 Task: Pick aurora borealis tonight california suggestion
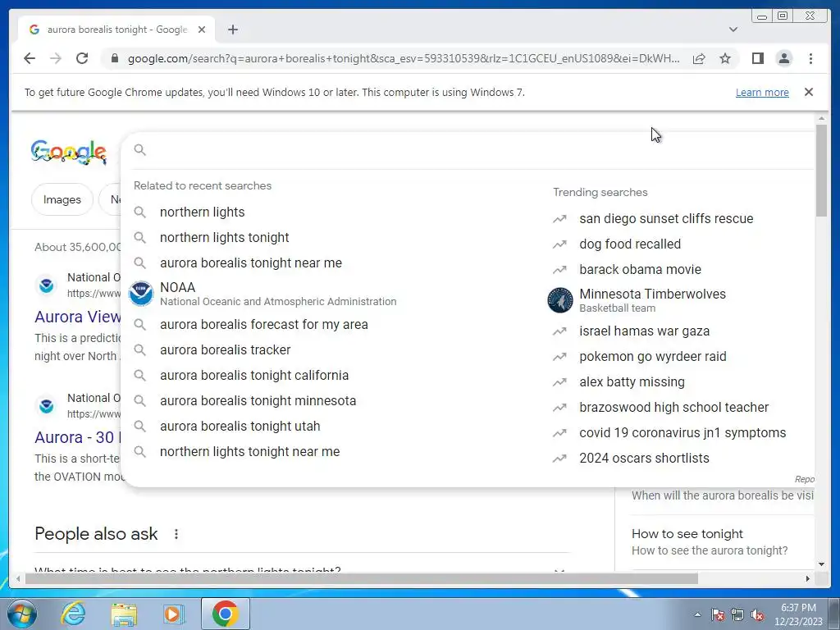click(254, 376)
